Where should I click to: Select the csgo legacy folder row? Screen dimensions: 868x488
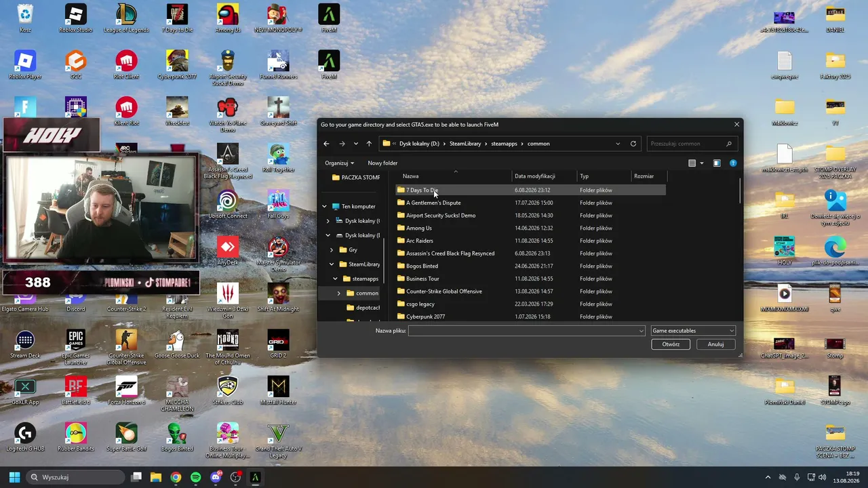(530, 304)
